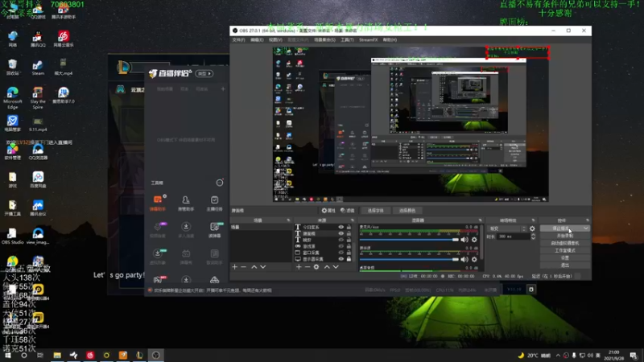Toggle visibility of 游戏源 source
644x362 pixels.
tap(341, 246)
